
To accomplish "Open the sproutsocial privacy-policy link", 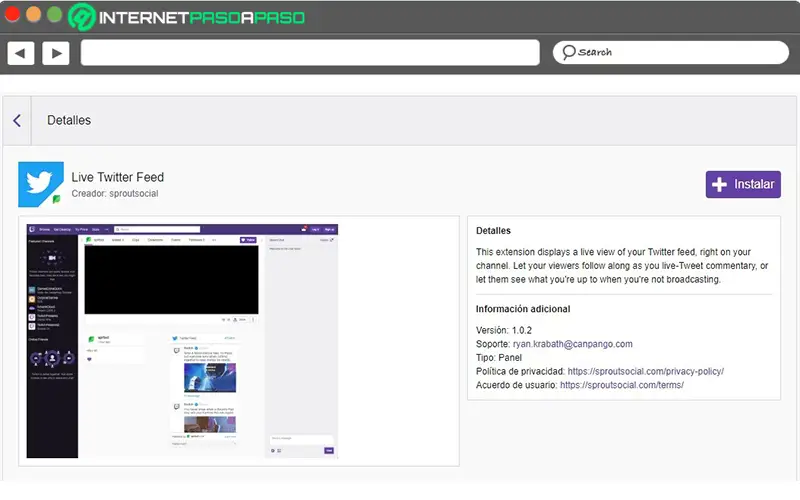I will pyautogui.click(x=645, y=371).
